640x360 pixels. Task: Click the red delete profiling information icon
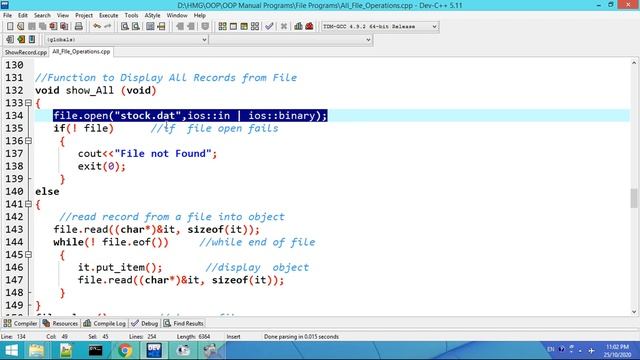309,27
